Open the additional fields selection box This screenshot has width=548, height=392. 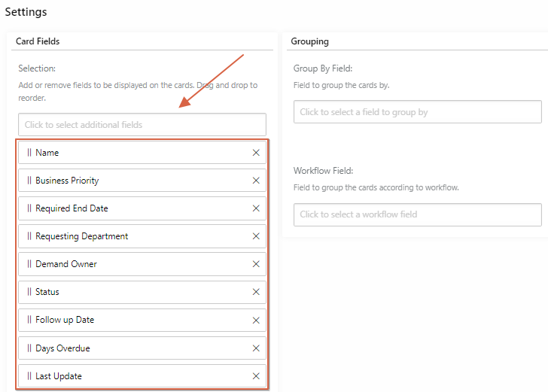[142, 125]
